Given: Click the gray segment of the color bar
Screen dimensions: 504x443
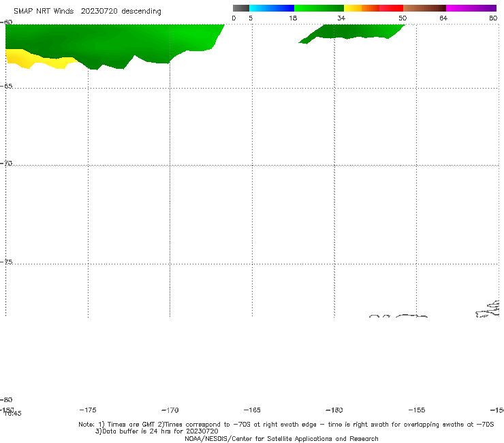Looking at the screenshot, I should point(241,8).
